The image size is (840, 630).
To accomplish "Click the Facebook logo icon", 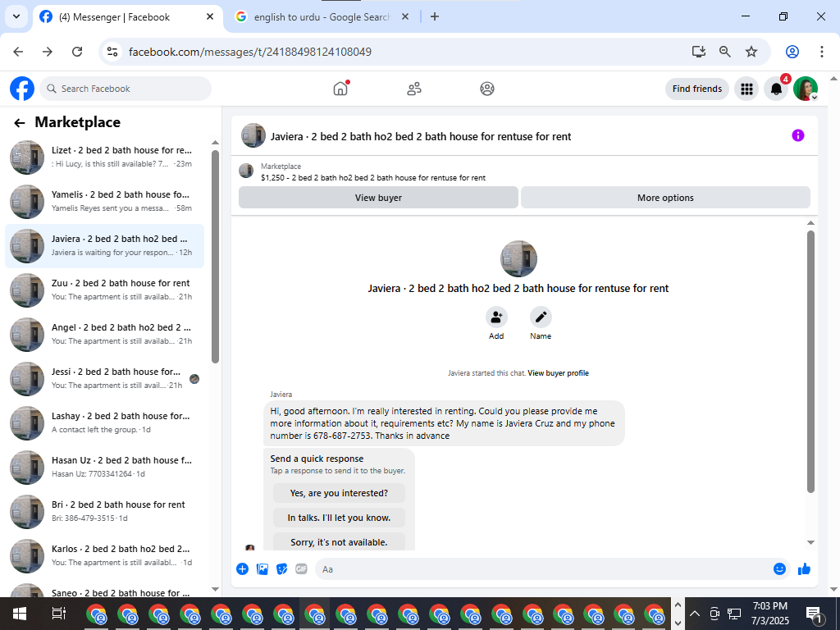I will (x=22, y=89).
